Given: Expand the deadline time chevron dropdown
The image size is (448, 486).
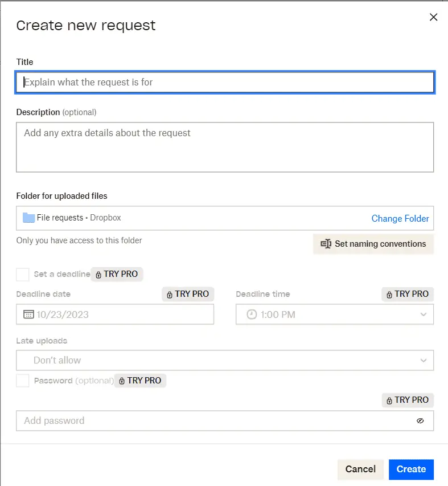Looking at the screenshot, I should click(424, 314).
